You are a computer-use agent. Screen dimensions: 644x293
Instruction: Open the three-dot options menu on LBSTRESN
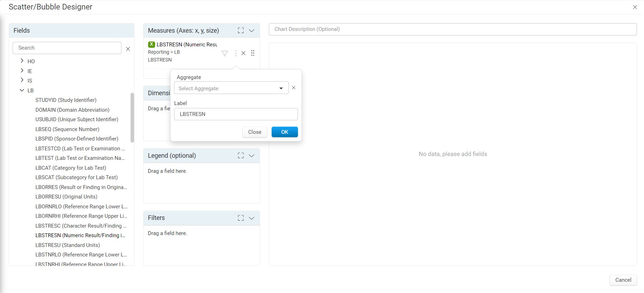coord(235,53)
